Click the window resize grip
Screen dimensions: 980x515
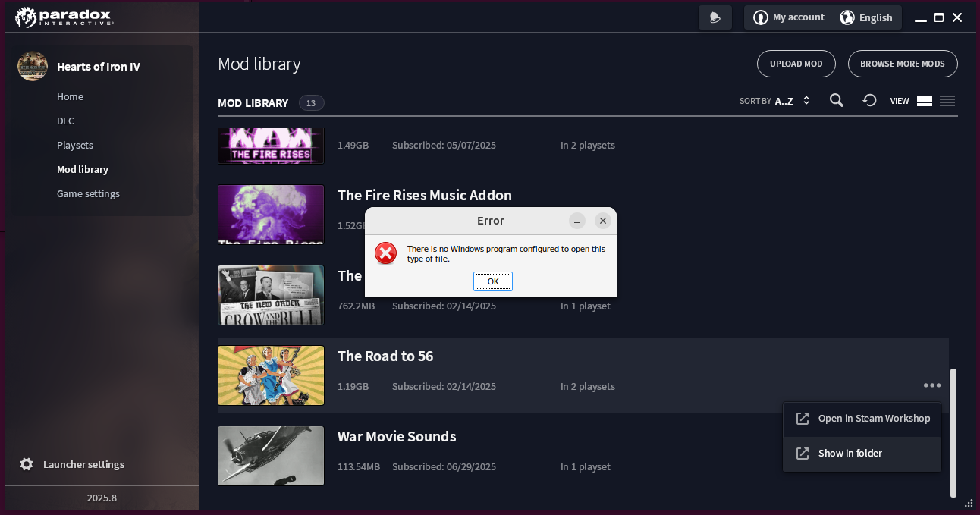point(969,502)
